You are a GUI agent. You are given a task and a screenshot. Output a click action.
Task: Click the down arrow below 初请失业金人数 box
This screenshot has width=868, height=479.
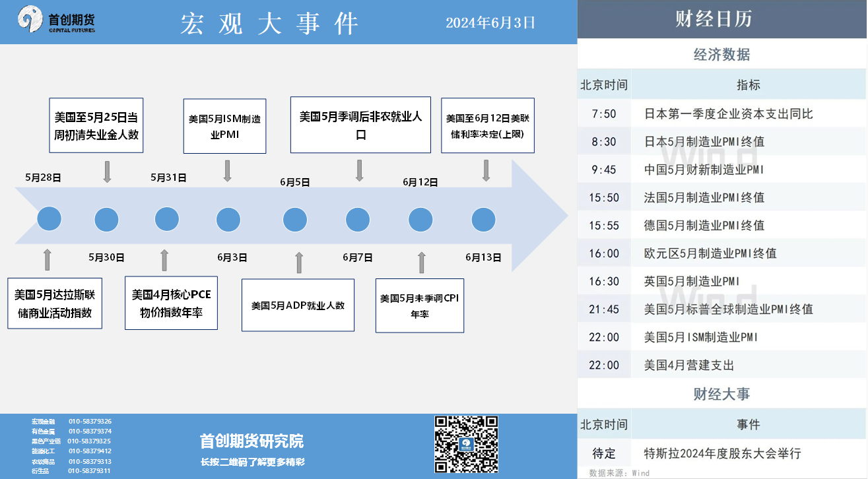pyautogui.click(x=108, y=171)
